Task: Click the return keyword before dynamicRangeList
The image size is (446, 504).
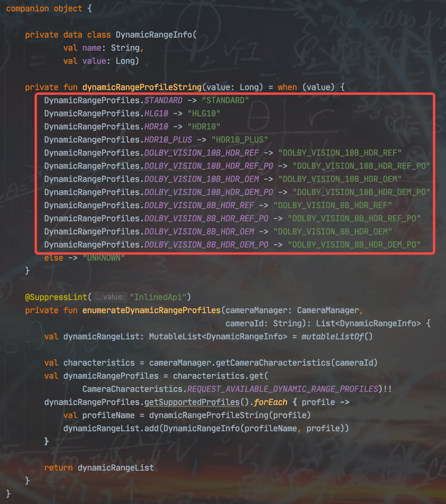Action: coord(58,468)
